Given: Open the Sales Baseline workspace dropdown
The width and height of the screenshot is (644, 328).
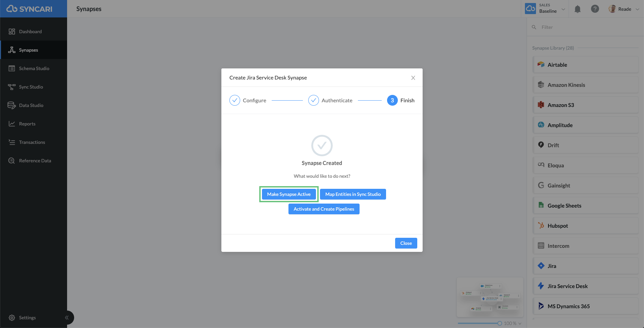Looking at the screenshot, I should (x=545, y=9).
